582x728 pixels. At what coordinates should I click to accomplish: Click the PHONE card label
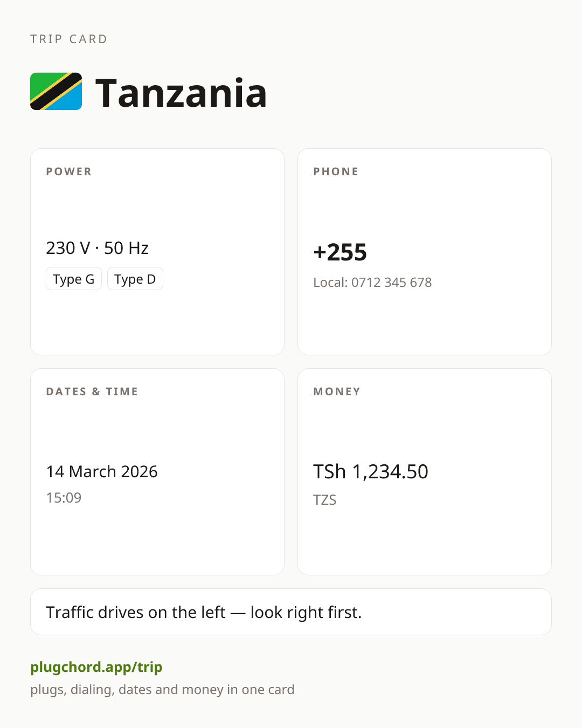pos(336,171)
